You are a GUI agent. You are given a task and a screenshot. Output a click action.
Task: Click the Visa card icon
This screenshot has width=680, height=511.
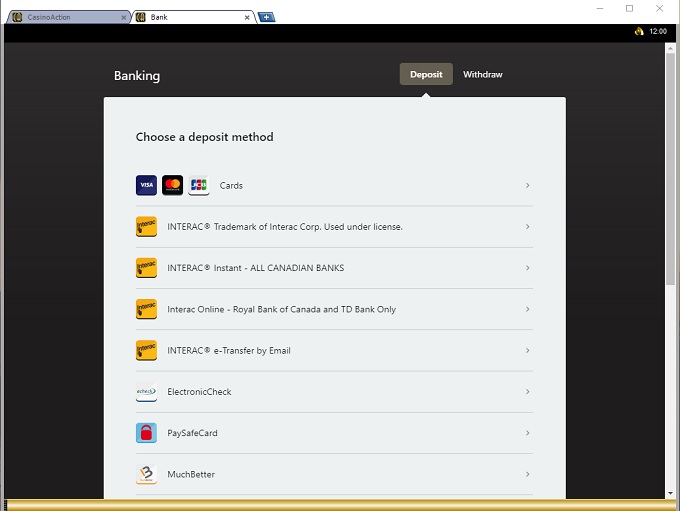pos(146,185)
